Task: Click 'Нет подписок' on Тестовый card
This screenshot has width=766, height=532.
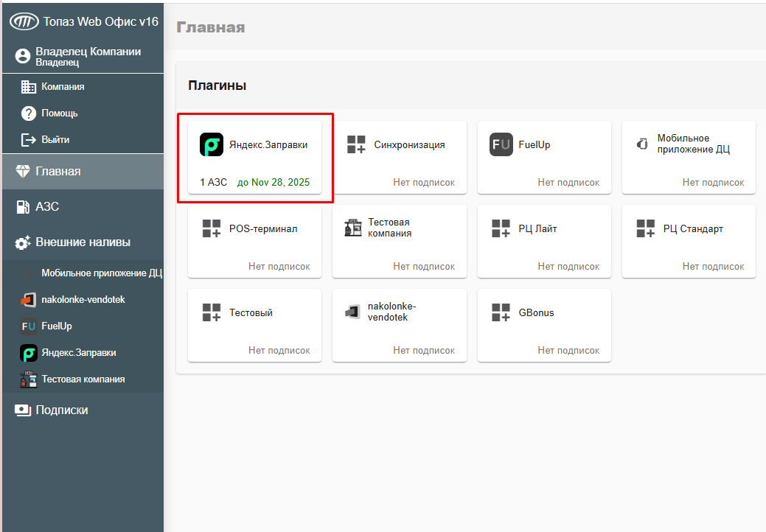Action: tap(279, 351)
